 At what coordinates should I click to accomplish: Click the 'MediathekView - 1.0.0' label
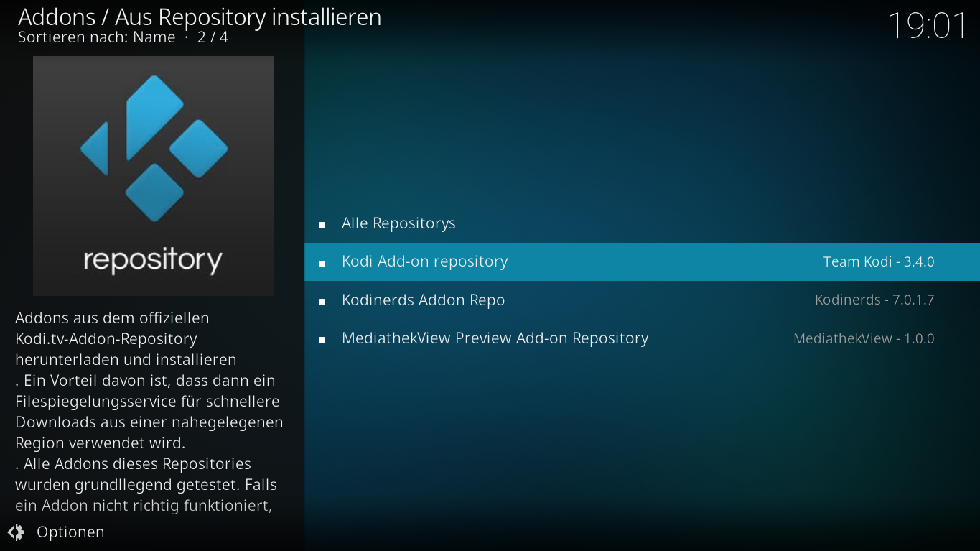(864, 338)
